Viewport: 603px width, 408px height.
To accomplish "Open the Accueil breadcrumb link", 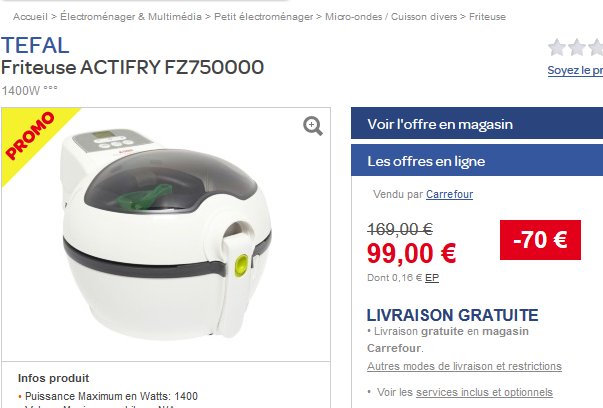I will point(30,17).
